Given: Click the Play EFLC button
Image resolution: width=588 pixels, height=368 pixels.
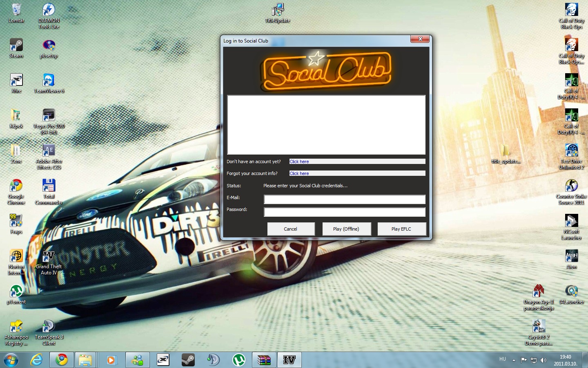Looking at the screenshot, I should pos(401,229).
